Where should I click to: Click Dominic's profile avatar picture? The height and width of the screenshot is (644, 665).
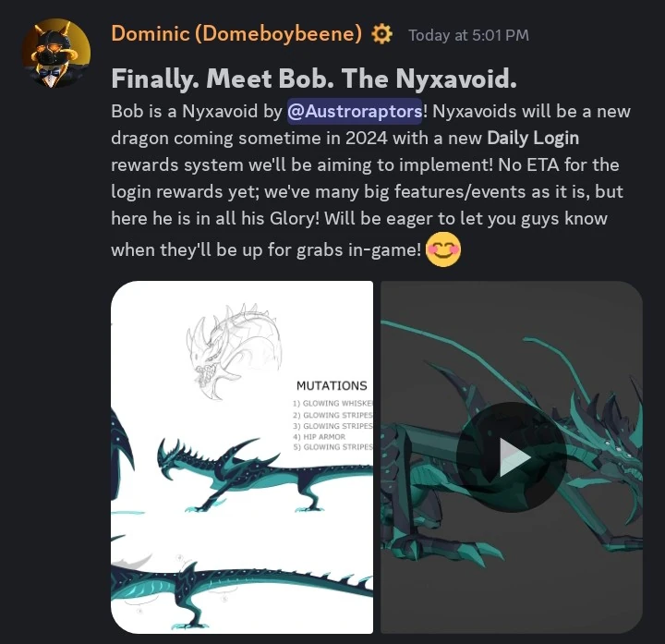[56, 53]
